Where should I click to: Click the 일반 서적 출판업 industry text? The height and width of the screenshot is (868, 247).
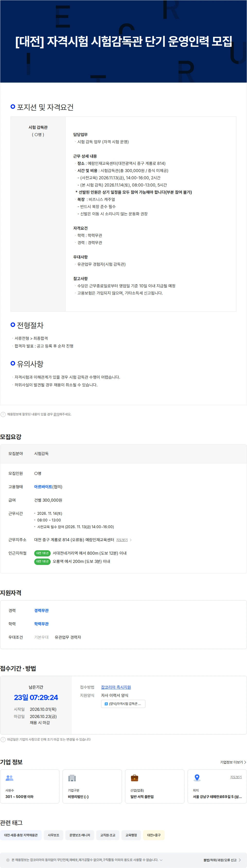[142, 797]
